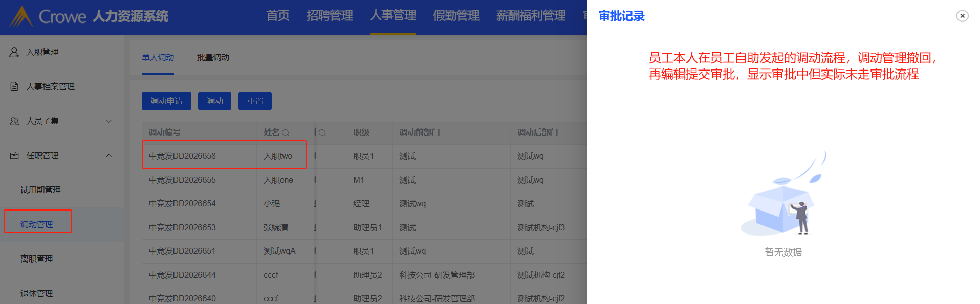Click the 职级 cell M1

click(359, 180)
